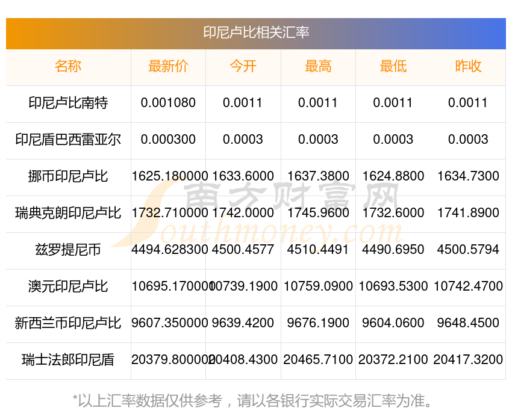This screenshot has width=512, height=420.
Task: Click the low value 10693.5300
Action: [x=393, y=286]
